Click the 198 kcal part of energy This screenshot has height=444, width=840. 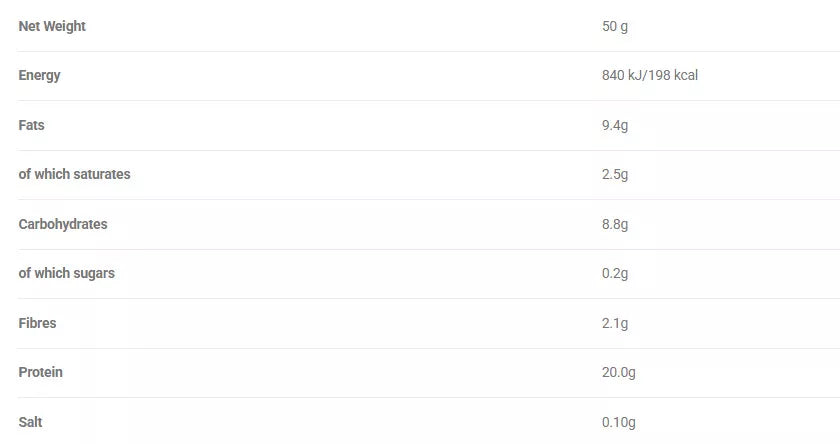[674, 75]
